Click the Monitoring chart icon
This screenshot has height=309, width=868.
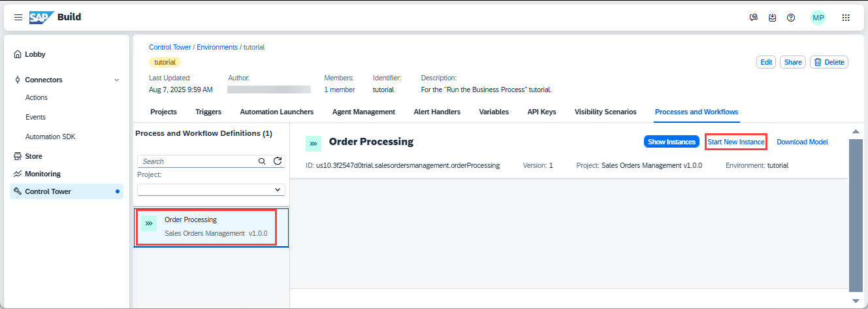(x=18, y=174)
